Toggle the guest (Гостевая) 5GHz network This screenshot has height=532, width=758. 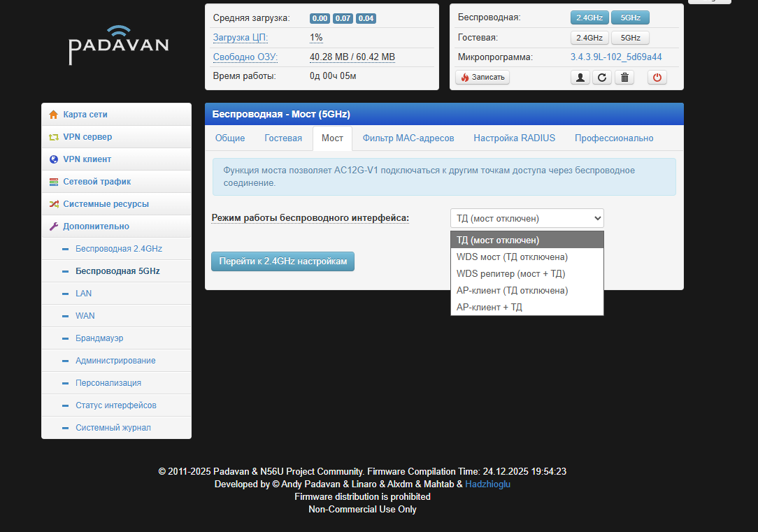[x=630, y=38]
